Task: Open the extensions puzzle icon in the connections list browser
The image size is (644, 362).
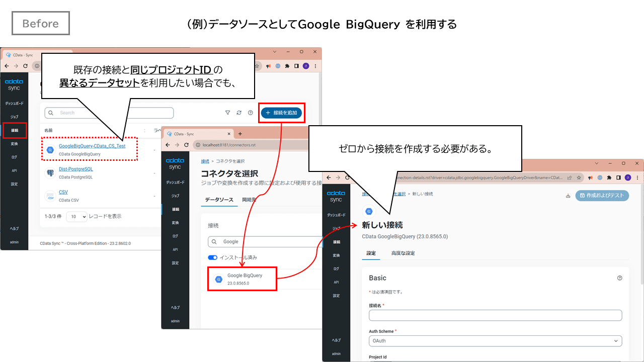Action: click(287, 66)
